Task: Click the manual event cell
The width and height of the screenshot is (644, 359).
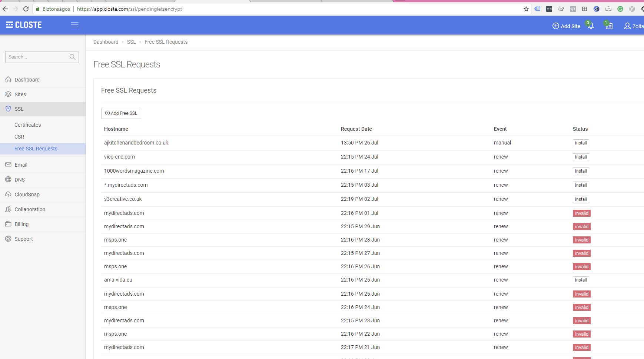Action: (502, 143)
